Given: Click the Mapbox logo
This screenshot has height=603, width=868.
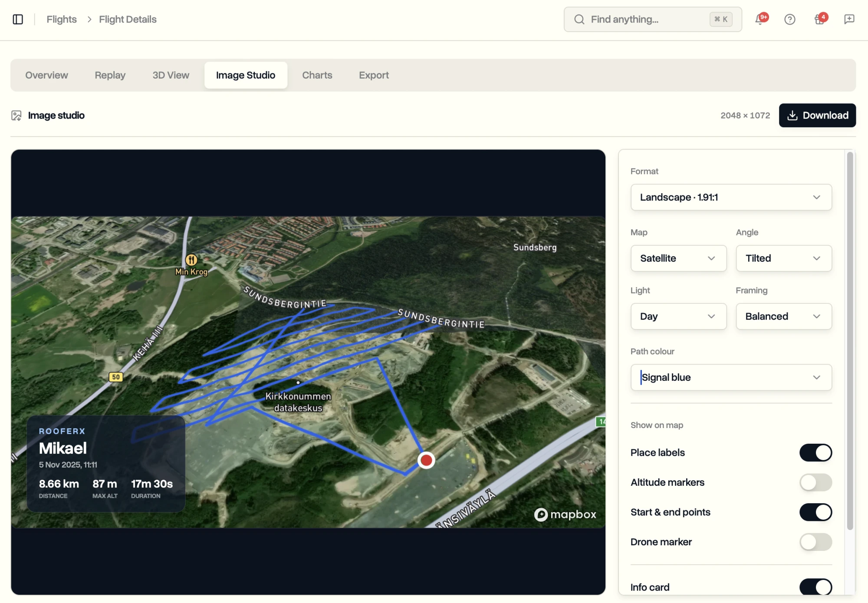Looking at the screenshot, I should coord(565,514).
